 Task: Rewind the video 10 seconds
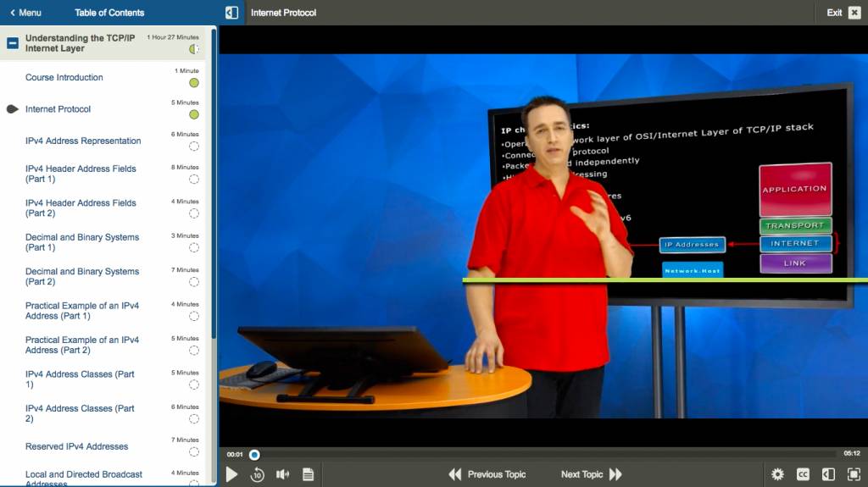[x=258, y=474]
